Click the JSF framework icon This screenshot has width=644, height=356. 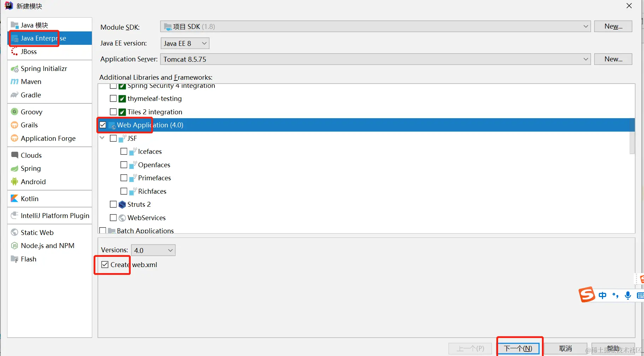(122, 138)
